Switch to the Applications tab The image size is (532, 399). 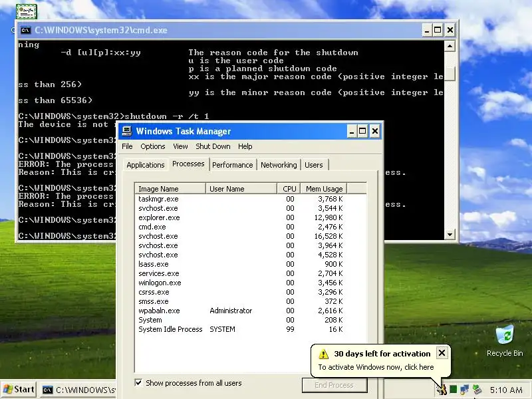pyautogui.click(x=145, y=165)
